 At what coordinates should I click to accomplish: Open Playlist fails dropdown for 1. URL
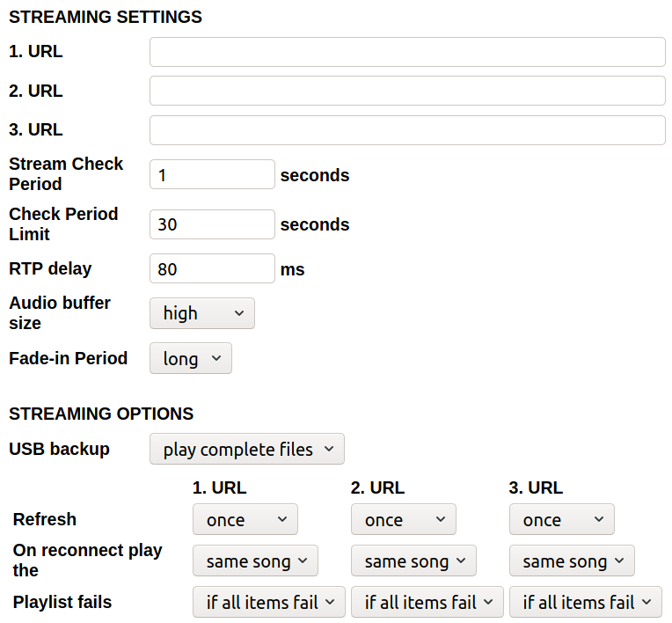(269, 602)
